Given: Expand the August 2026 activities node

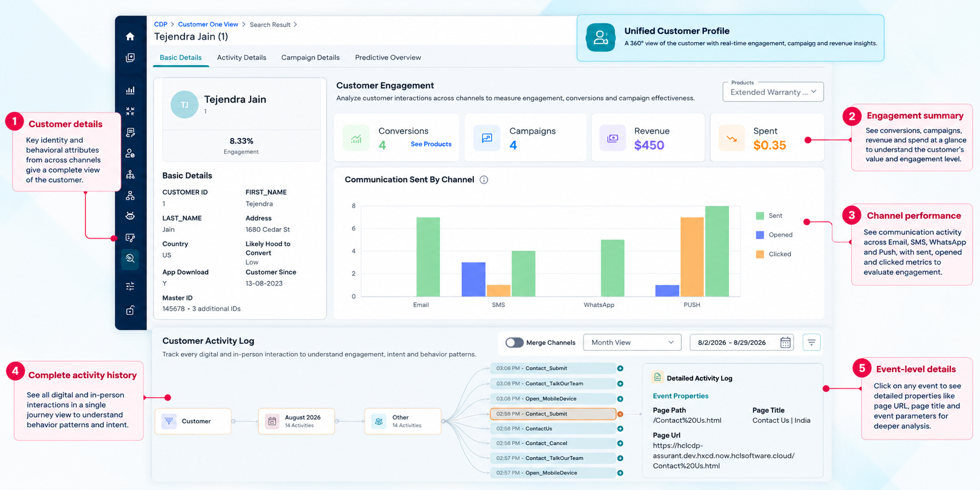Looking at the screenshot, I should 297,421.
